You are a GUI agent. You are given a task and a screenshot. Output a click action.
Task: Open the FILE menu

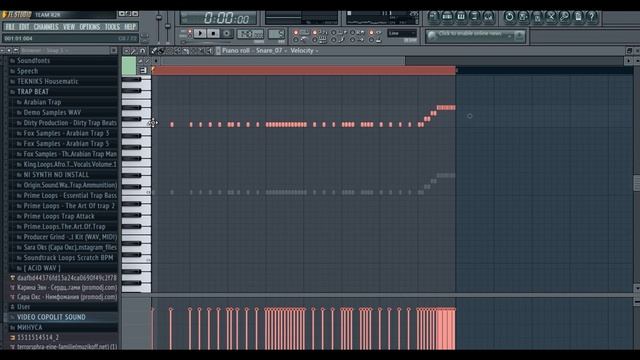coord(10,27)
